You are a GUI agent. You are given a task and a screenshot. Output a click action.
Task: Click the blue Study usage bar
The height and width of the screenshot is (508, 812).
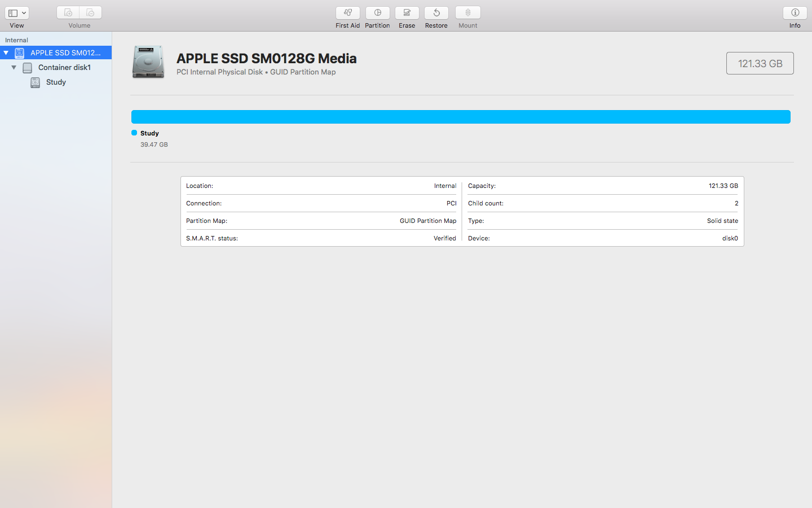click(x=461, y=117)
